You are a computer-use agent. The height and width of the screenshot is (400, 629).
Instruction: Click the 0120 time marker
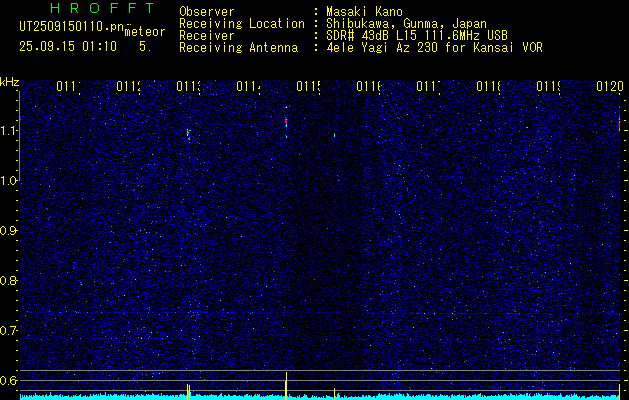pos(610,86)
